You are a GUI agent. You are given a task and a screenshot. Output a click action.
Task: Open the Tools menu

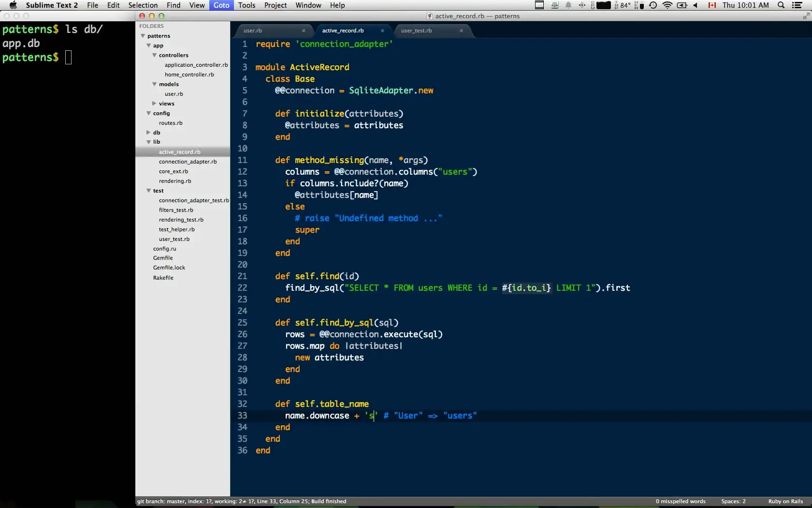coord(246,5)
